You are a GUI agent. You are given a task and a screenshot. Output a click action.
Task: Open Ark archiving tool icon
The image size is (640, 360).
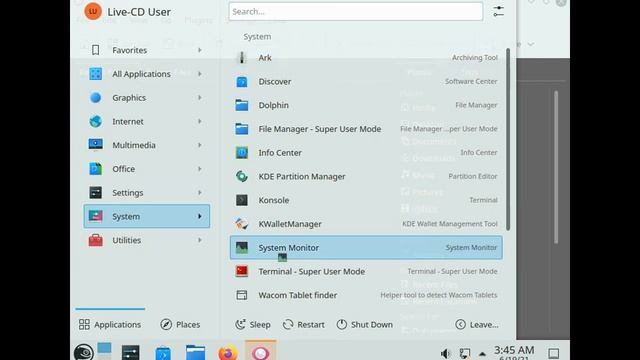[x=242, y=58]
